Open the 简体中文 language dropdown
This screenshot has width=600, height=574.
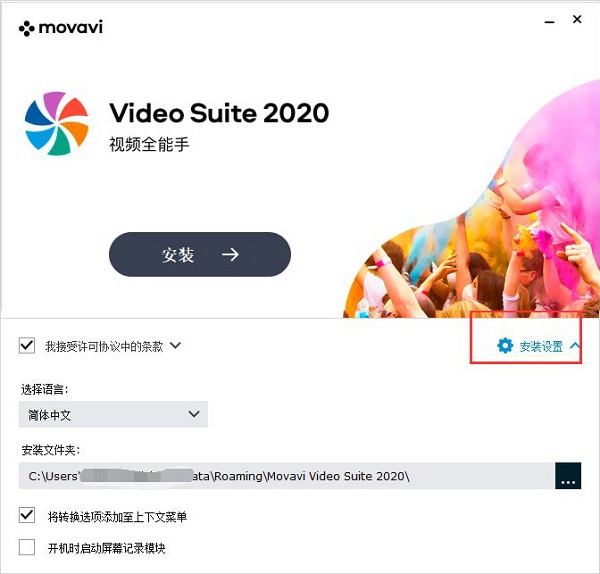click(x=113, y=414)
